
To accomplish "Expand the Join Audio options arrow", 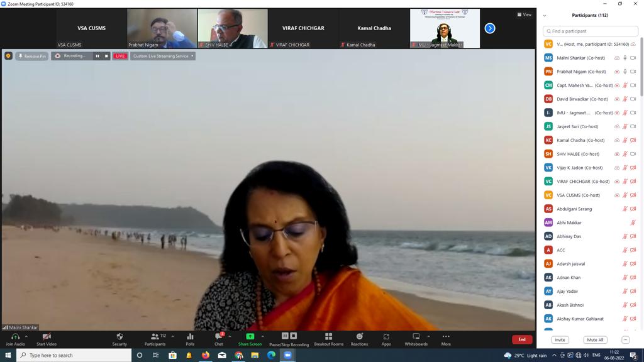I will (26, 337).
